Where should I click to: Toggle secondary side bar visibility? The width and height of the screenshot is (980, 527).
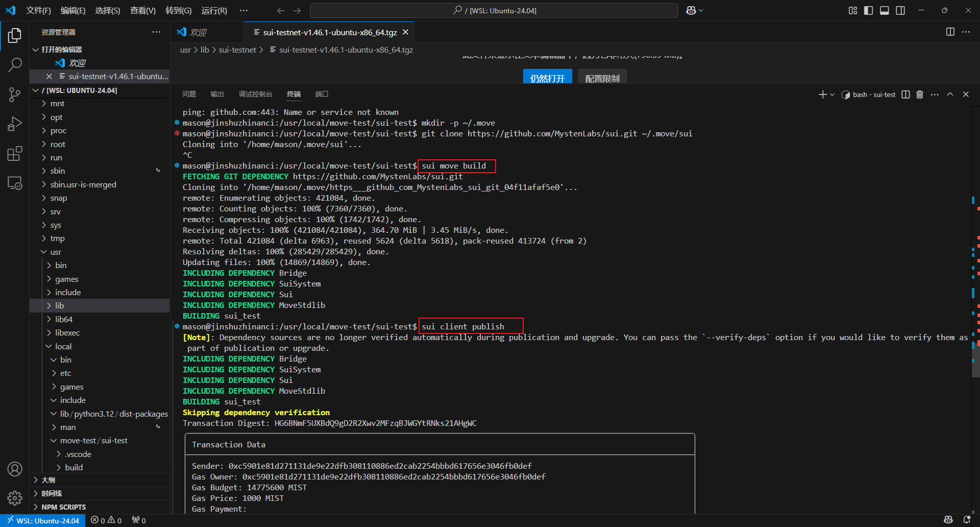coord(900,10)
